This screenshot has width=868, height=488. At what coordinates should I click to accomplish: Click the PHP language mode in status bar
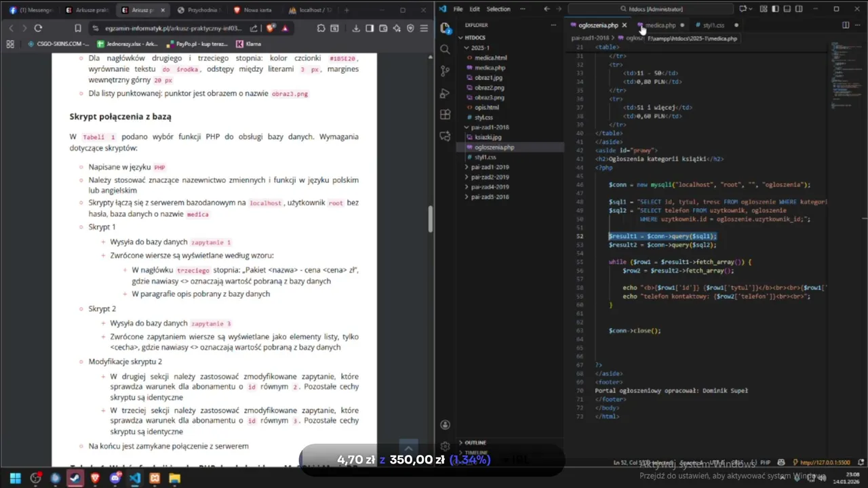764,463
